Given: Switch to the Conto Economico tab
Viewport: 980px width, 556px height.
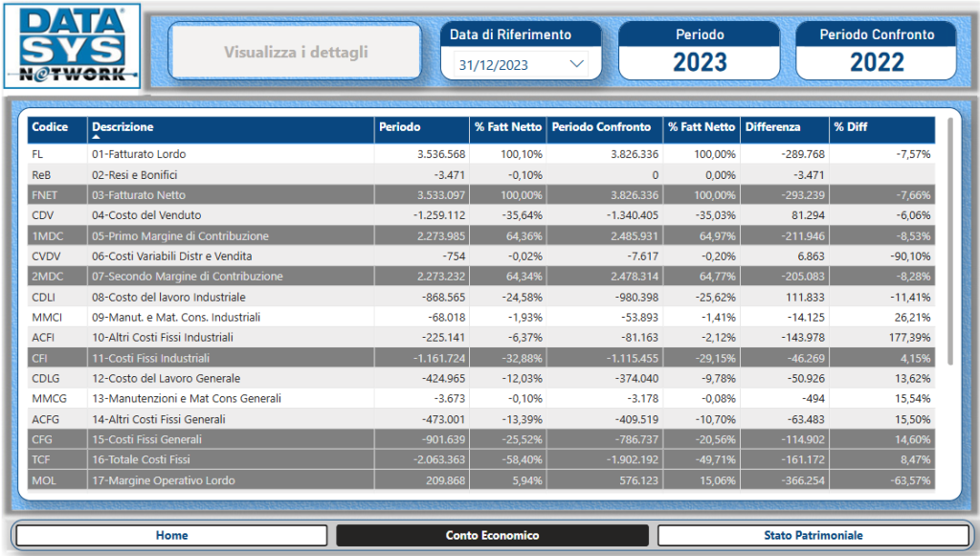Looking at the screenshot, I should coord(492,536).
